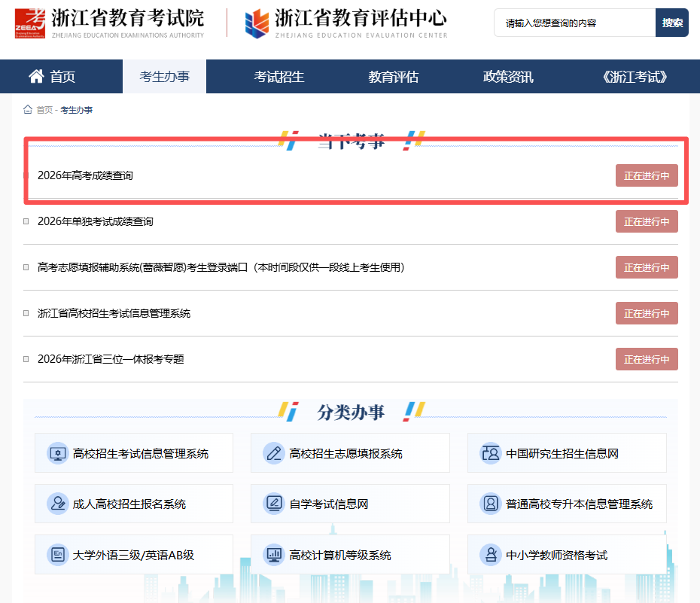This screenshot has height=603, width=700.
Task: Click 正在进行中 button for 高考志愿填报辅助系统
Action: pyautogui.click(x=647, y=267)
